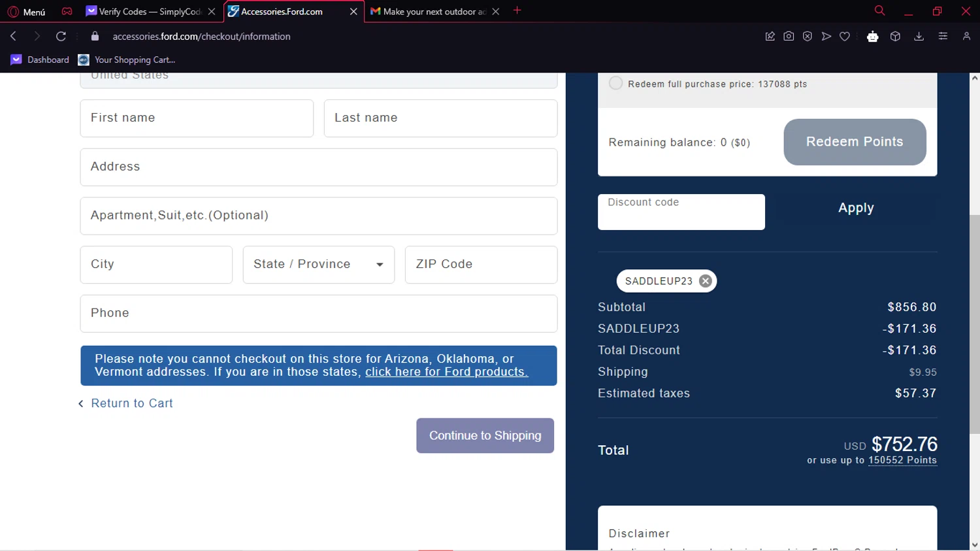
Task: Open the profile account icon
Action: click(966, 37)
